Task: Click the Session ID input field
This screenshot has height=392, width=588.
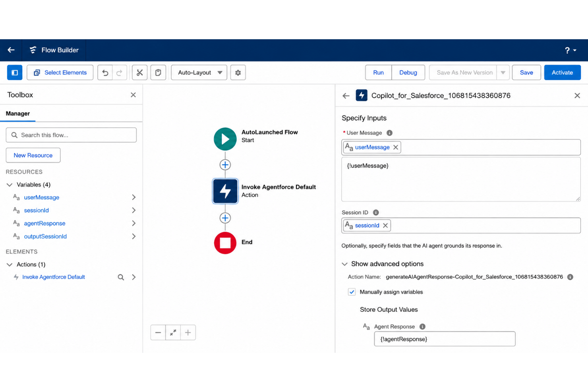Action: point(461,226)
